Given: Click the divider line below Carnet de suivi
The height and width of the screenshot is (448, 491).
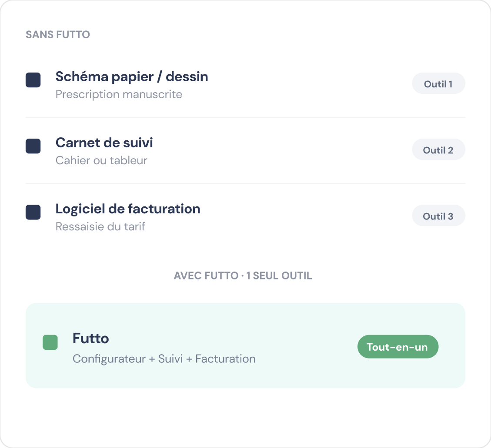Looking at the screenshot, I should 245,183.
